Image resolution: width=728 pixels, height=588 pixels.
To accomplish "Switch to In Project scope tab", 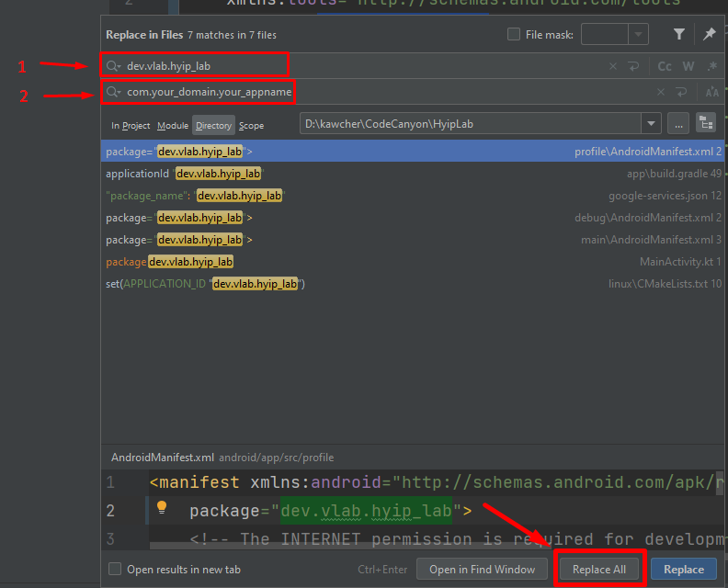I will coord(131,126).
